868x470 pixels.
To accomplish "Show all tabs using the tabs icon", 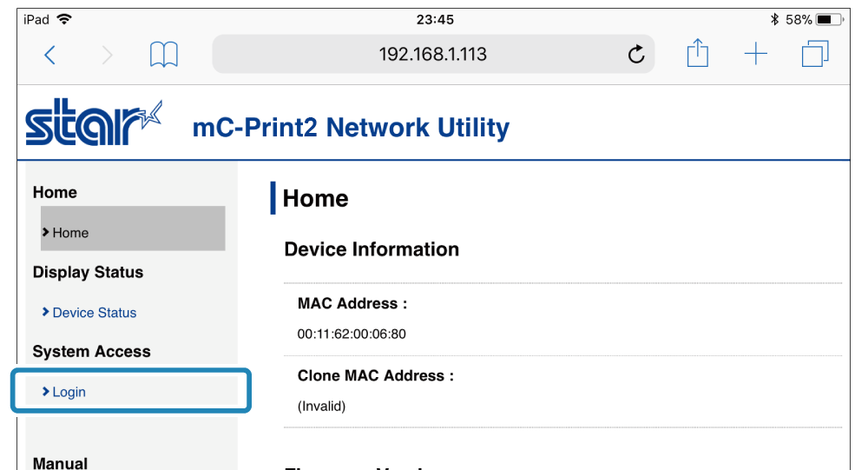I will tap(814, 54).
